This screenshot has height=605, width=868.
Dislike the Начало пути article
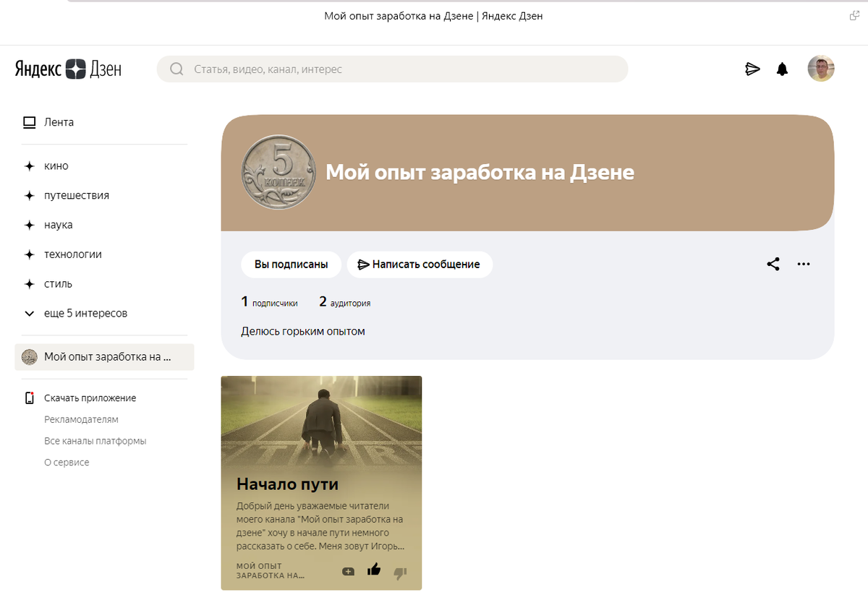[400, 573]
